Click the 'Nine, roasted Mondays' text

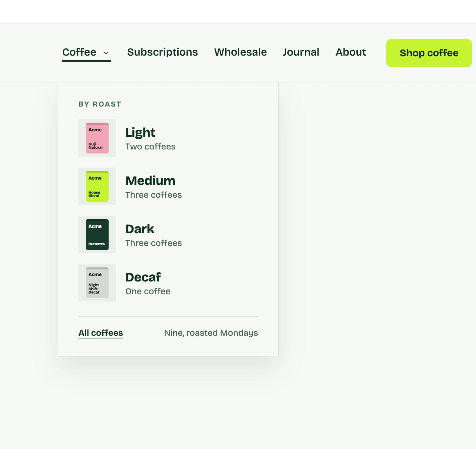point(211,333)
